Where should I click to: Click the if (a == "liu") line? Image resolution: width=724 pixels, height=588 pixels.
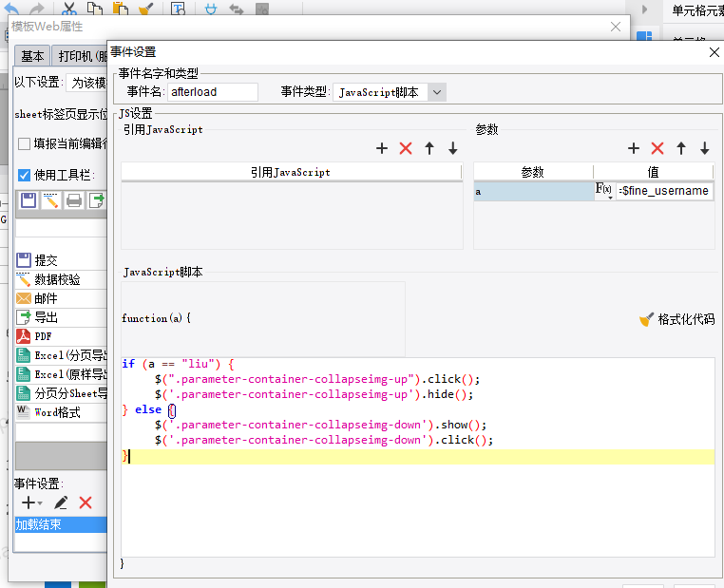179,364
